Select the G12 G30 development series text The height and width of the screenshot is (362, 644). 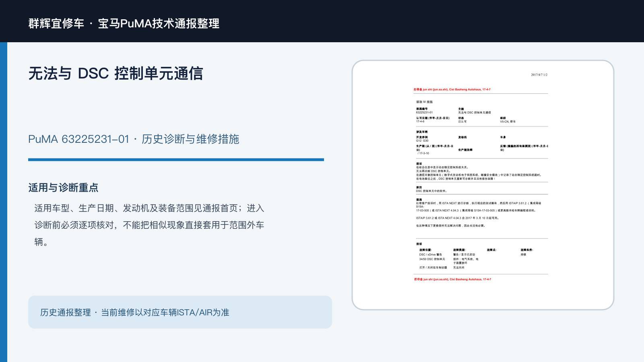click(x=422, y=141)
